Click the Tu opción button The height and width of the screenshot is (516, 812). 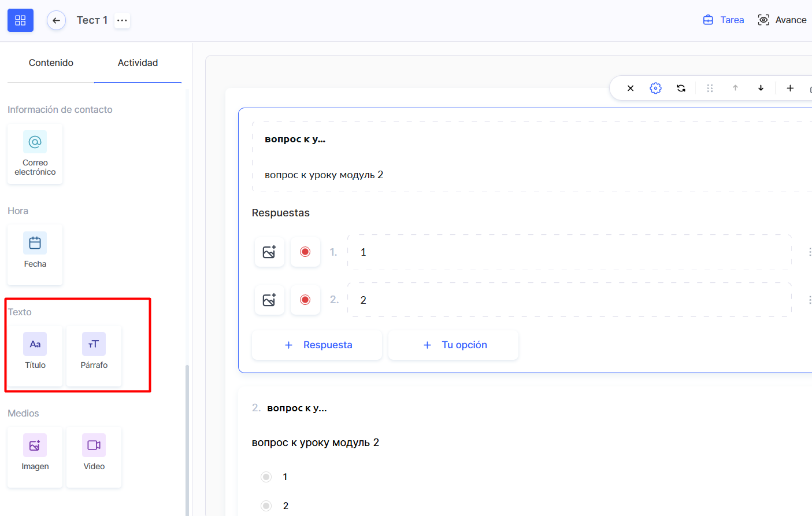tap(454, 345)
